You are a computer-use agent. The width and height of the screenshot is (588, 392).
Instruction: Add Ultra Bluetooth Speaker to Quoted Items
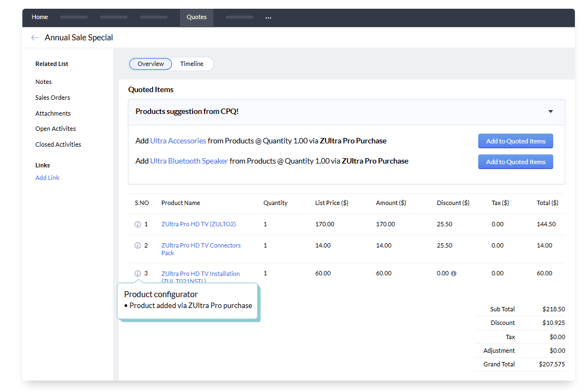515,161
